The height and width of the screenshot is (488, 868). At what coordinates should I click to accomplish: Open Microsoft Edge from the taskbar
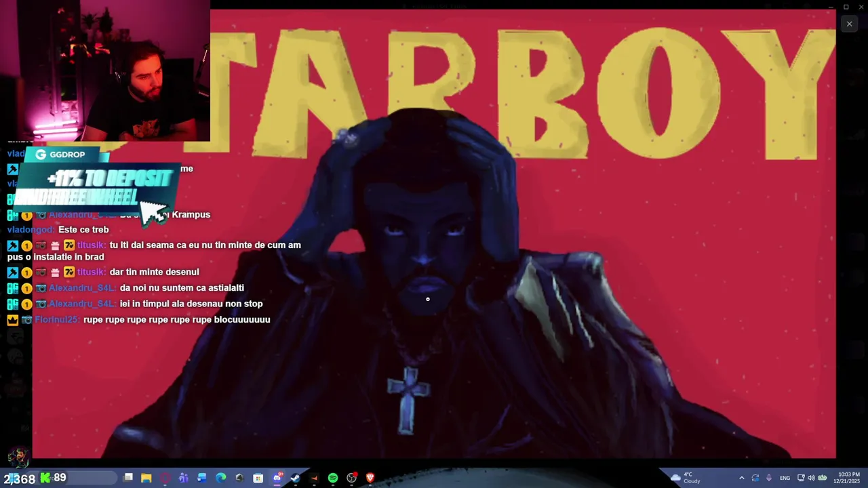click(220, 478)
